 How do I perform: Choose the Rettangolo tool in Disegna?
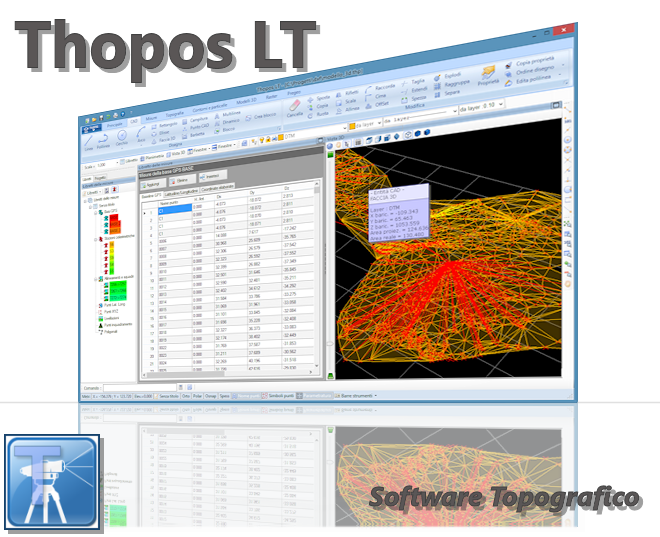(164, 125)
